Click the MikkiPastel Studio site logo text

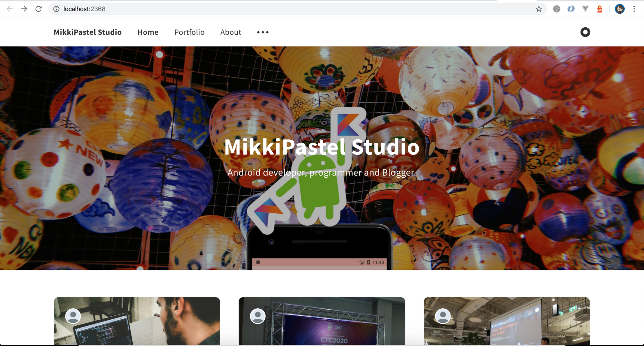[x=88, y=32]
